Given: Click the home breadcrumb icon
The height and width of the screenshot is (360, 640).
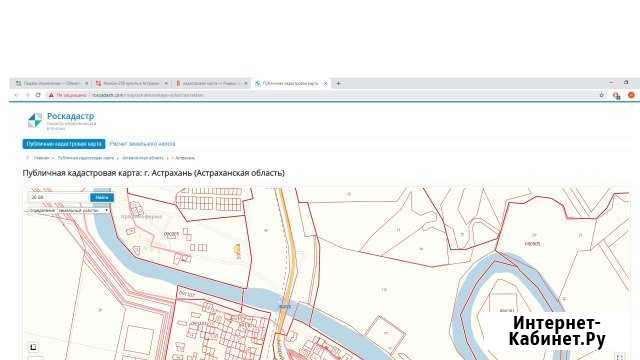Looking at the screenshot, I should (27, 158).
